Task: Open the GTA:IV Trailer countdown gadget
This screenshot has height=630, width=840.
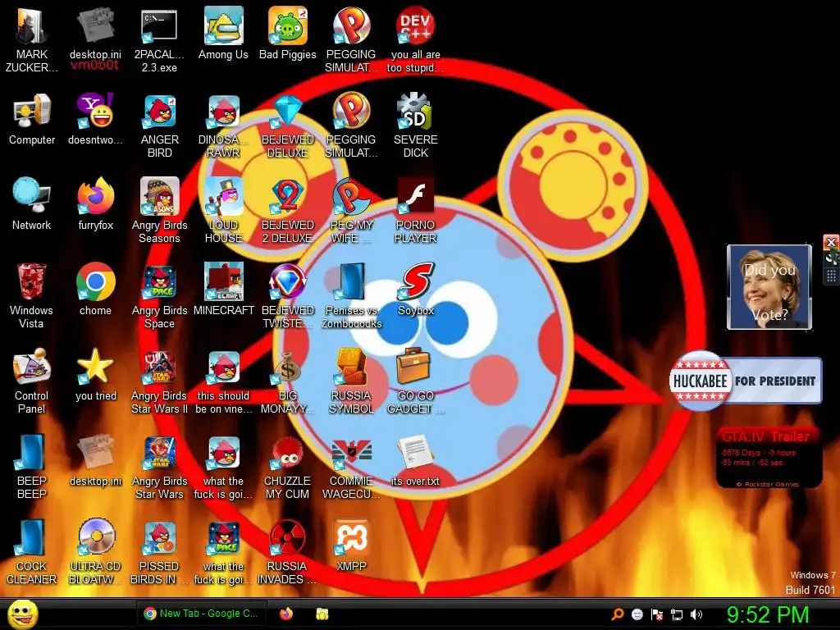Action: tap(769, 457)
